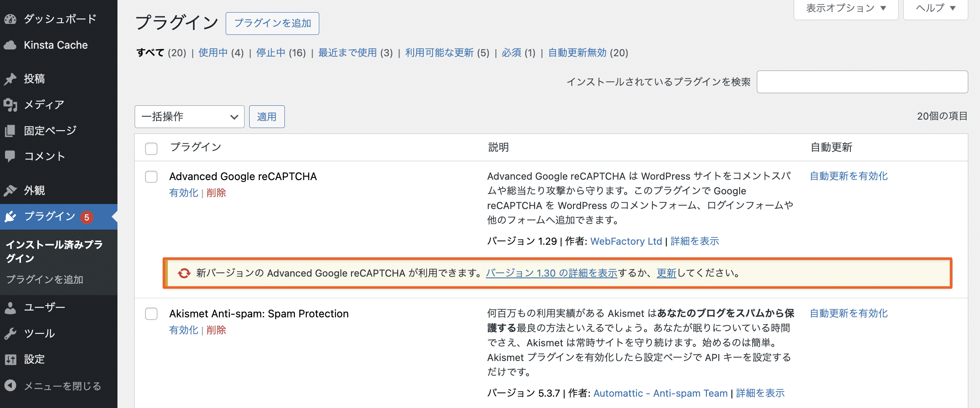Click the Kinsta Cache cloud icon

10,45
